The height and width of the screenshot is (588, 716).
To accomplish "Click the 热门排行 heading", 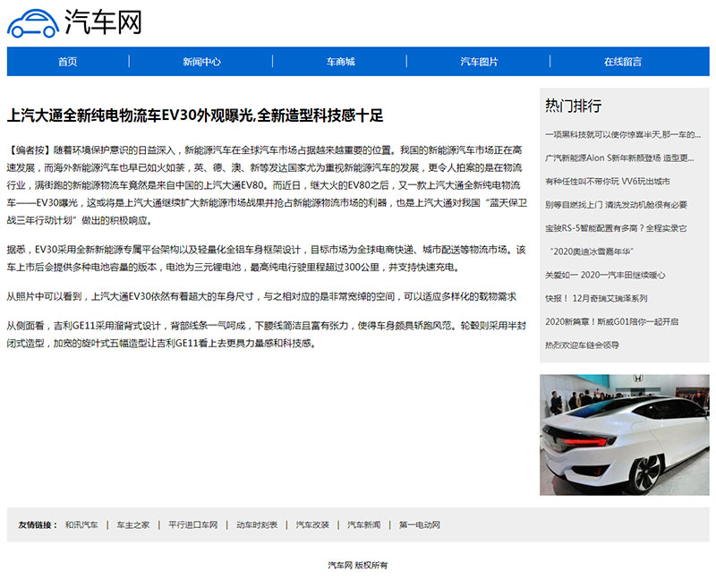I will 573,106.
